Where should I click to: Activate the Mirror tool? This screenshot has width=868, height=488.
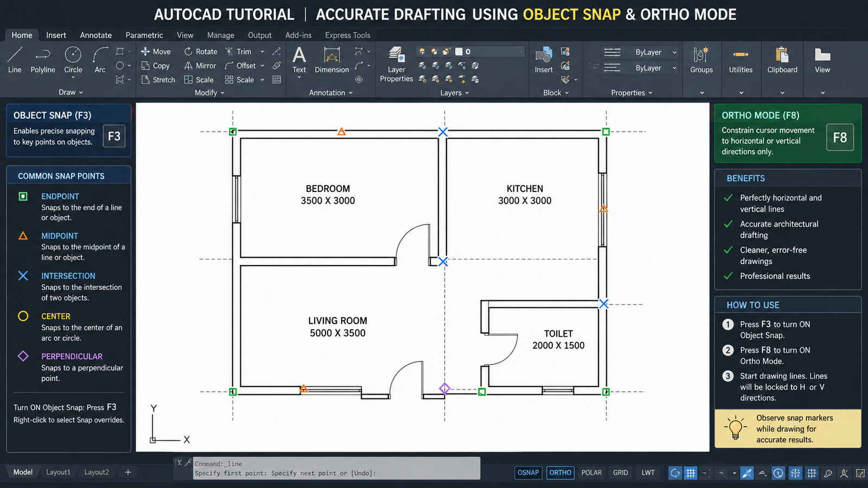(200, 66)
